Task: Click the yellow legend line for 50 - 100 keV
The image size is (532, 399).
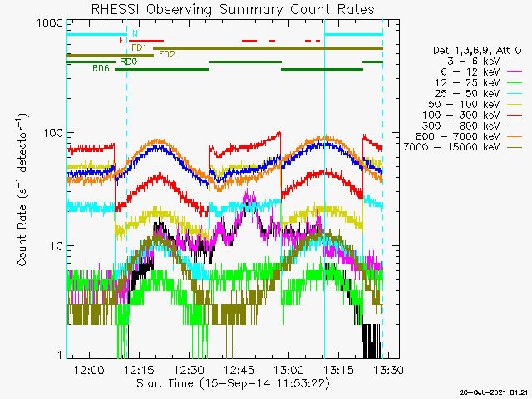Action: coord(515,105)
